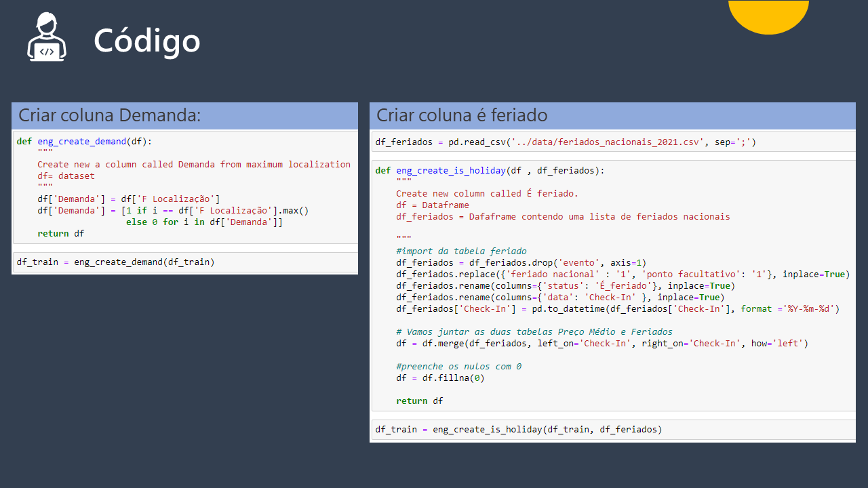Viewport: 868px width, 488px height.
Task: Focus the pd.read_csv feriados_nacionais_2021.csv cell
Action: (614, 142)
